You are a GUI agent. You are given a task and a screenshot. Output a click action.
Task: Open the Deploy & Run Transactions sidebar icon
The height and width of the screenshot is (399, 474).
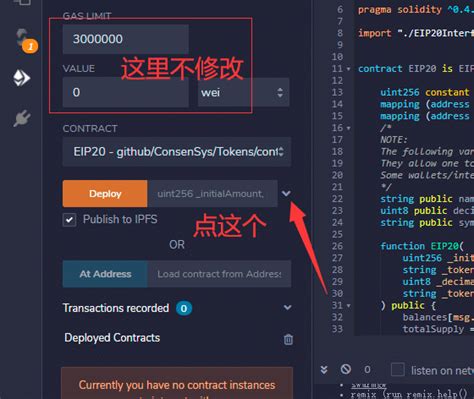(22, 78)
